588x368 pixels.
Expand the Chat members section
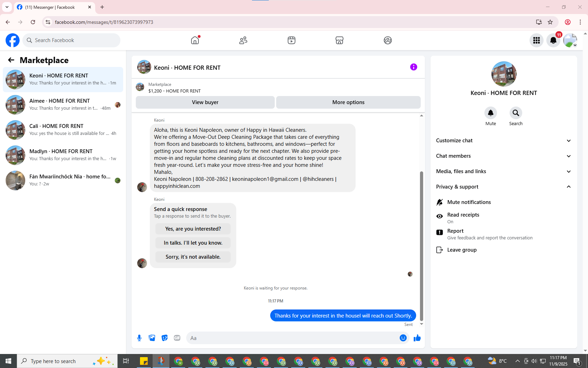tap(504, 156)
